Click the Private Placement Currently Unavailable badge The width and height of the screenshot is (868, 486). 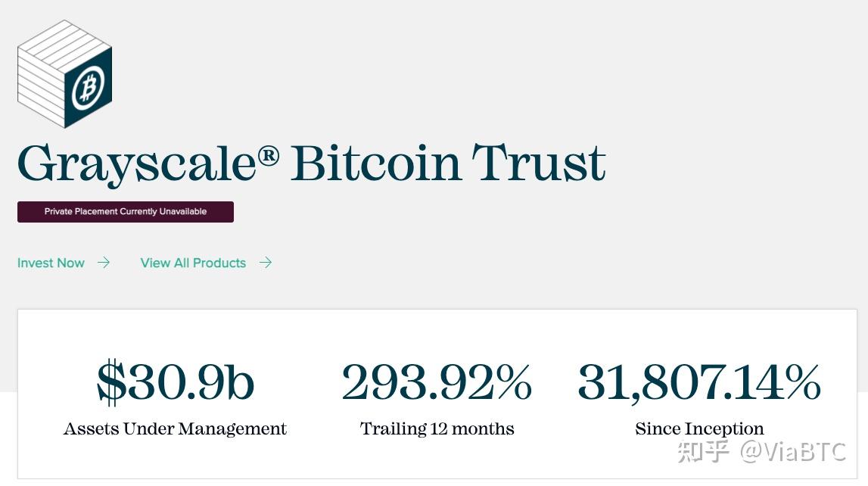[126, 212]
